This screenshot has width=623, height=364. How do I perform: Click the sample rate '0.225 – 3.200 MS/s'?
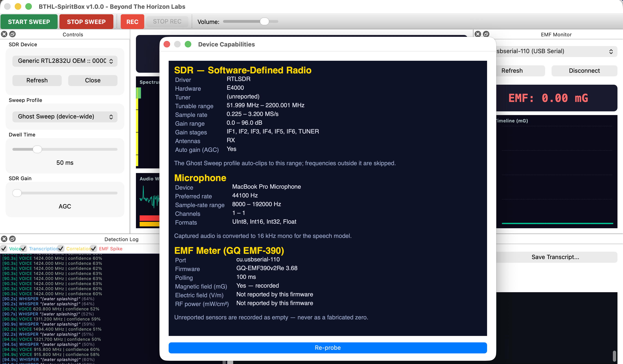coord(253,114)
